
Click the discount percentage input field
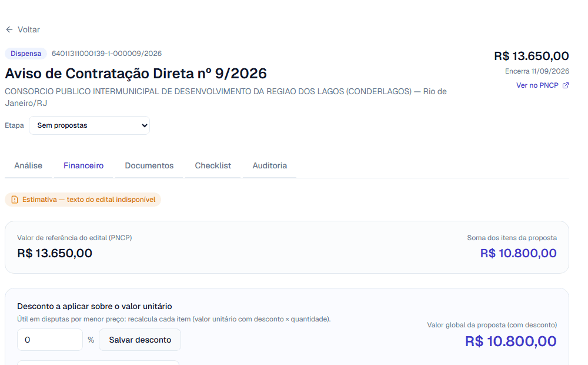click(x=50, y=340)
